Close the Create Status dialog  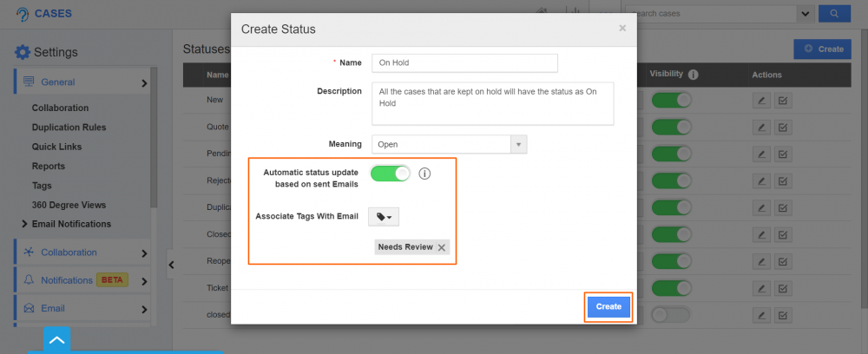(x=621, y=28)
